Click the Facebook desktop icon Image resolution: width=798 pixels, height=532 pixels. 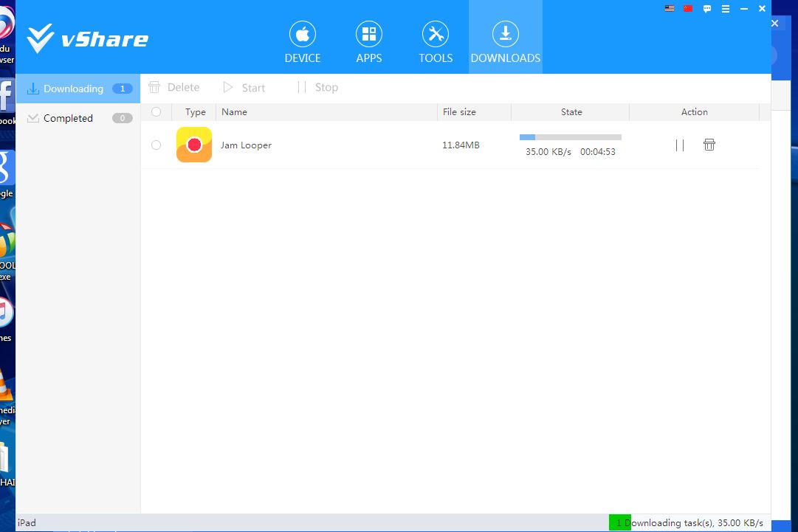[x=7, y=95]
